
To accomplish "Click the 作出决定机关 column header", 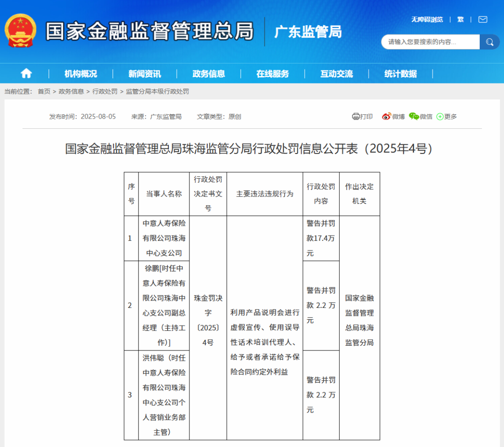I will click(x=360, y=194).
